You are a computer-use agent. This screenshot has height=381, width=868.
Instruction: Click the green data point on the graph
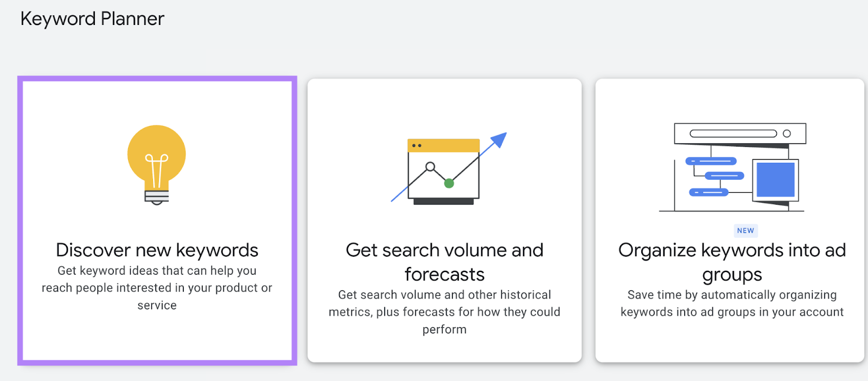tap(449, 183)
